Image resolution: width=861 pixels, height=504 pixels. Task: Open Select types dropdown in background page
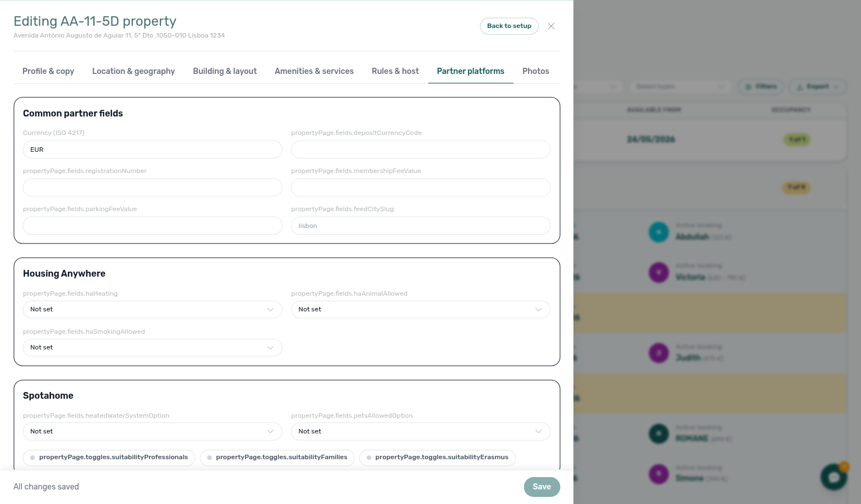(681, 86)
